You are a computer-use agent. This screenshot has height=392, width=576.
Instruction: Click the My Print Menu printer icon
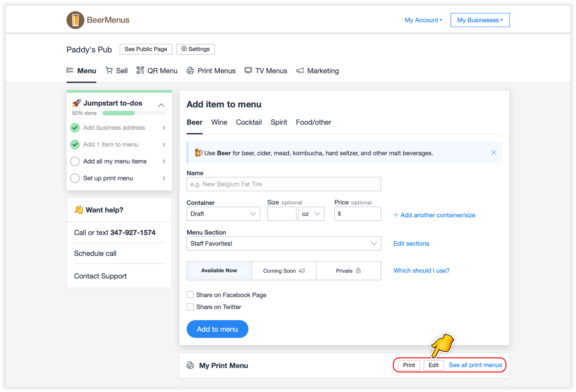coord(190,365)
